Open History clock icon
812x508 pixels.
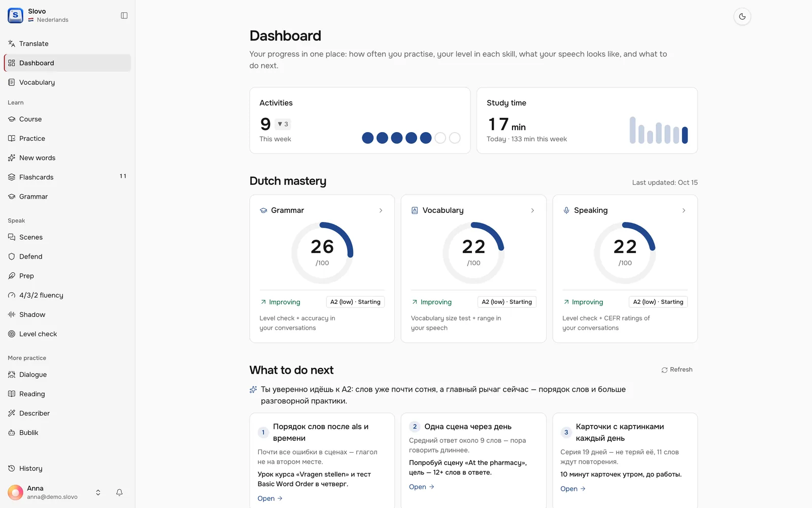pos(12,468)
